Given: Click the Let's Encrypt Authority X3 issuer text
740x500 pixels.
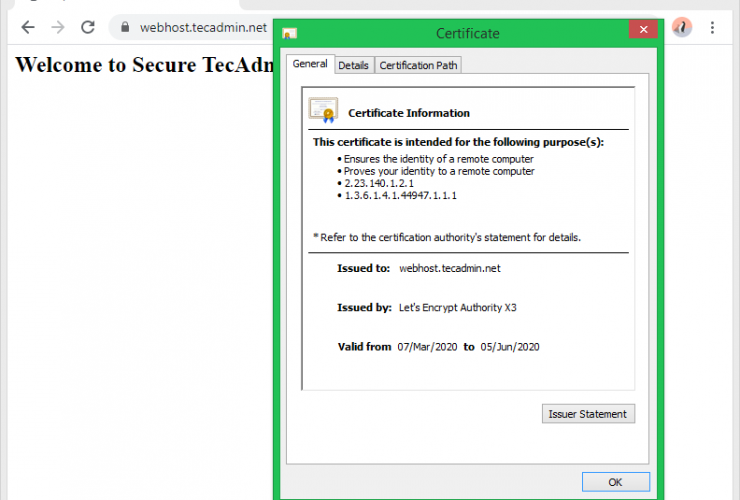Looking at the screenshot, I should 455,307.
